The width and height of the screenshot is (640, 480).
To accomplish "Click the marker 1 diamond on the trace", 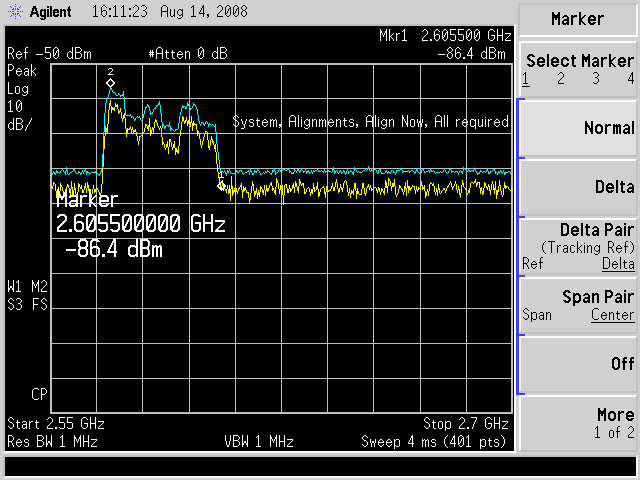I will (221, 185).
